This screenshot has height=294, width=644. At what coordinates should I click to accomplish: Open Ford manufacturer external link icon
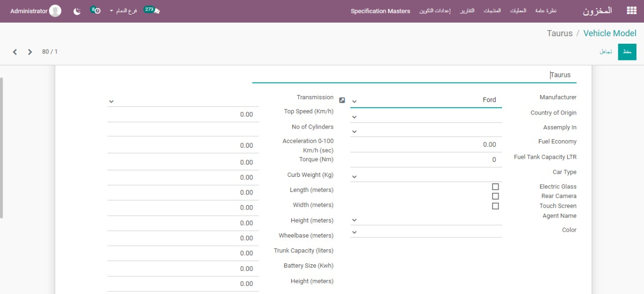(x=342, y=100)
